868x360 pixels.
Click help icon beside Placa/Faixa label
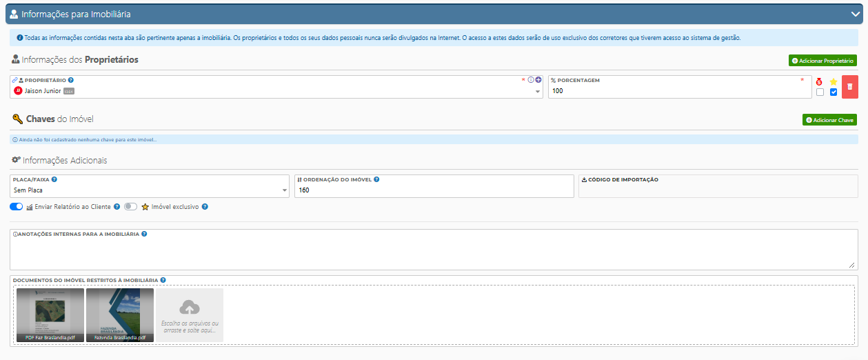(54, 179)
